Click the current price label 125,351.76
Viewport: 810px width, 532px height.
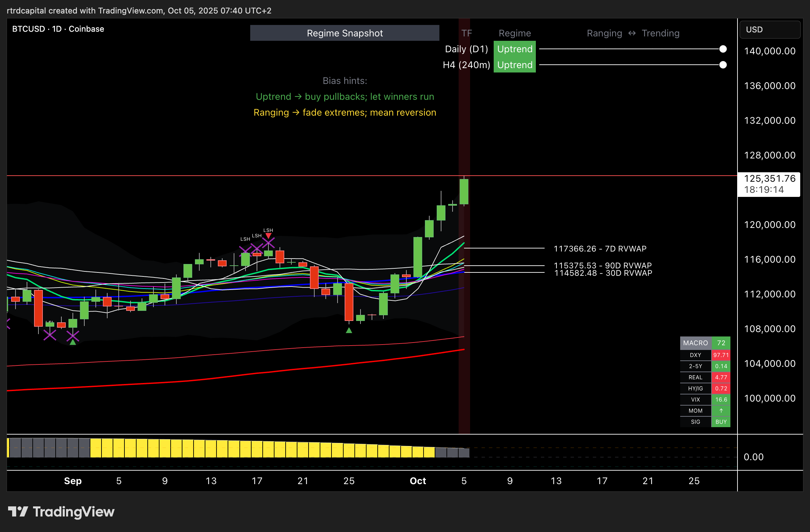[x=770, y=179]
